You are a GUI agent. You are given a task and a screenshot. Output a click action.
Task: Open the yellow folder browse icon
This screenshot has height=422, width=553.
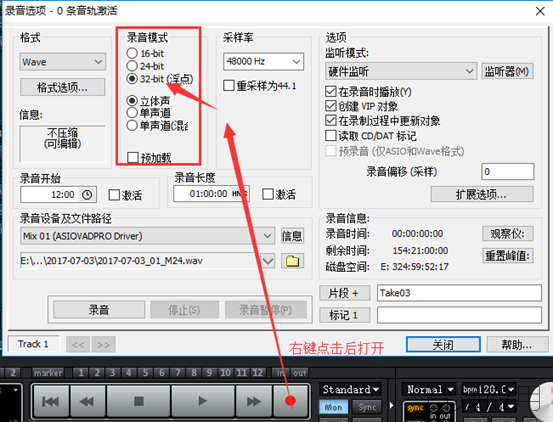[292, 261]
